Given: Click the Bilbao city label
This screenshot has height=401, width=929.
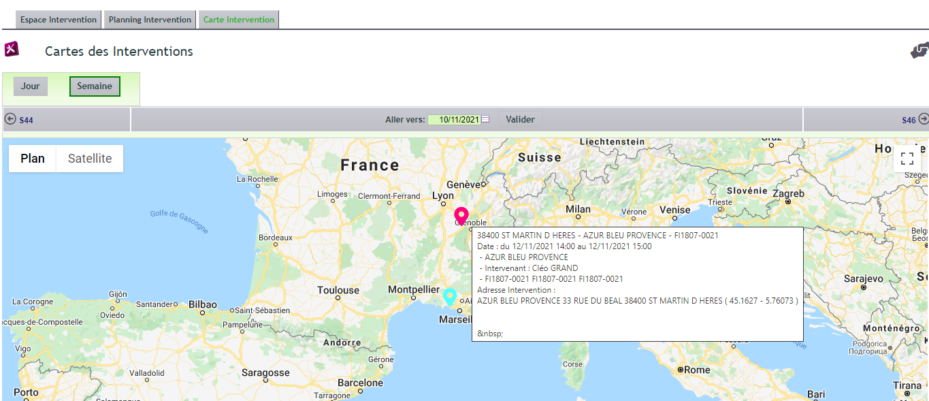Looking at the screenshot, I should pos(203,304).
